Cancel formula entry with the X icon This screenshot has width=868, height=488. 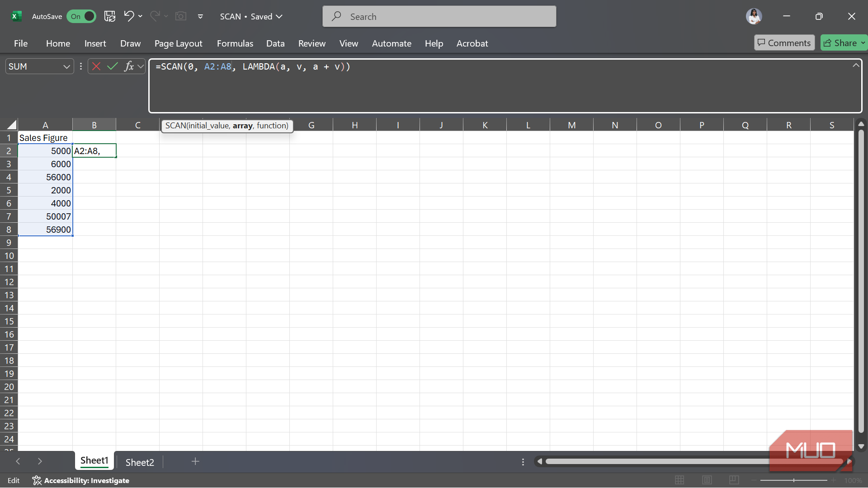tap(96, 66)
